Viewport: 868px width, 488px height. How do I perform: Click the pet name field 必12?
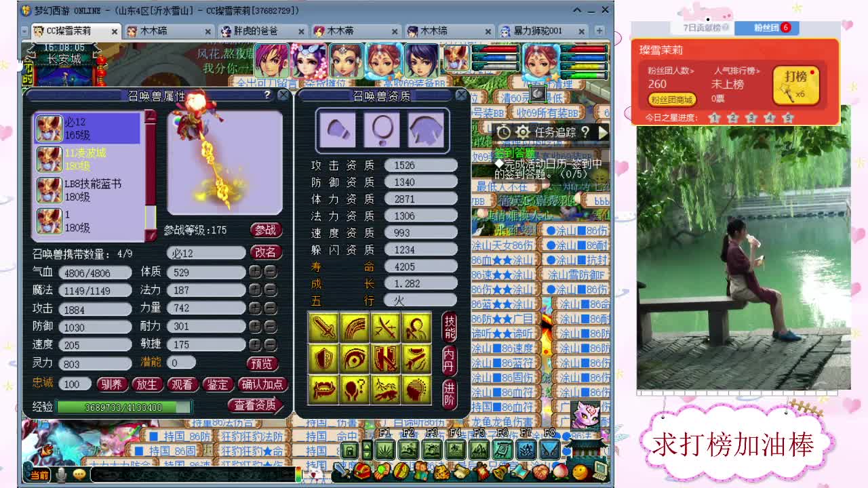(x=206, y=253)
